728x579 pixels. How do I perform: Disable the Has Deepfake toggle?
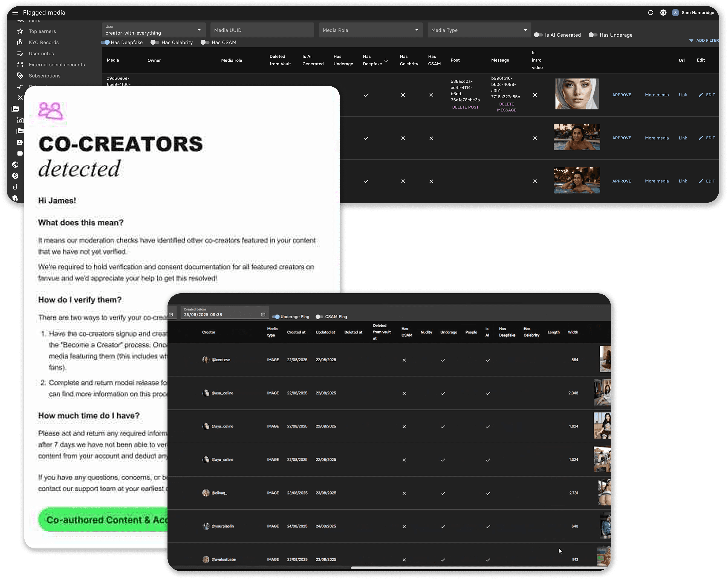(x=105, y=43)
